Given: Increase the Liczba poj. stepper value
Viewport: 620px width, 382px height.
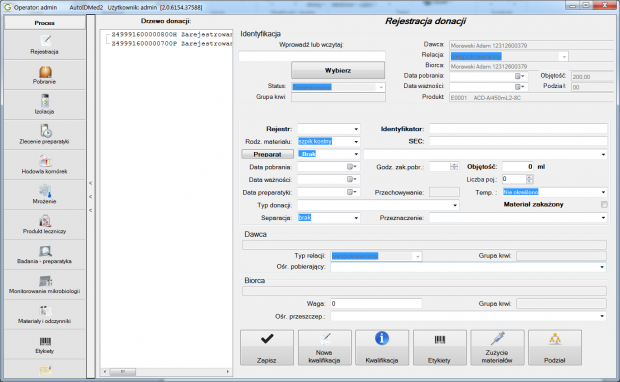Looking at the screenshot, I should pyautogui.click(x=529, y=177).
